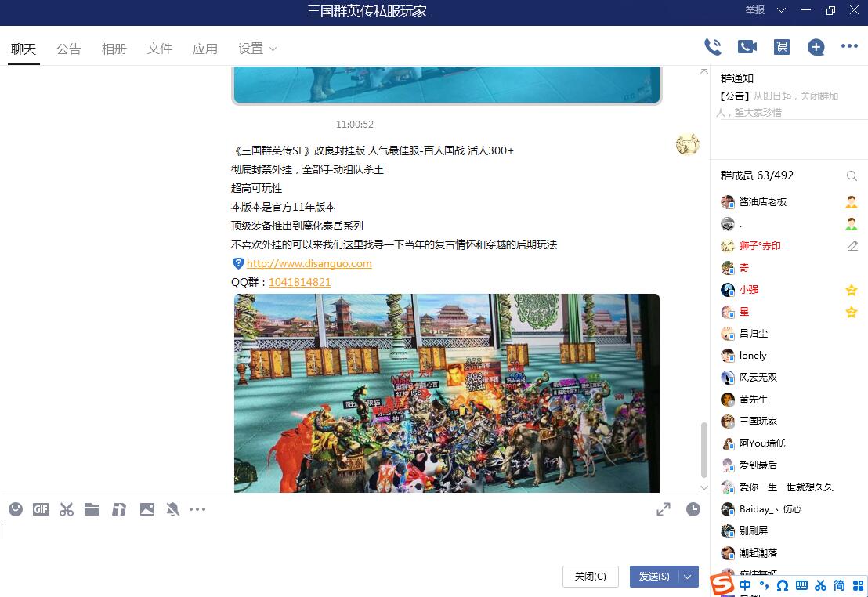The image size is (868, 597).
Task: Click the plus icon to invite members
Action: click(x=816, y=47)
